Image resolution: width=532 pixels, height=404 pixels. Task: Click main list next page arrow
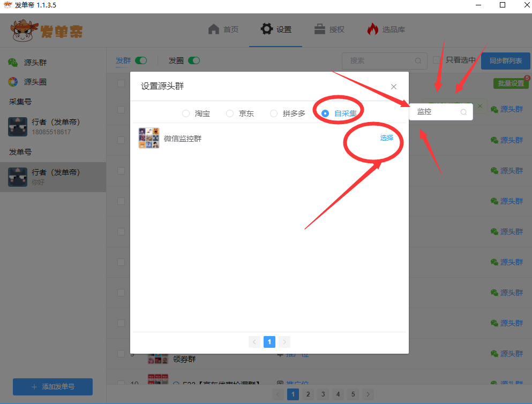pyautogui.click(x=368, y=394)
